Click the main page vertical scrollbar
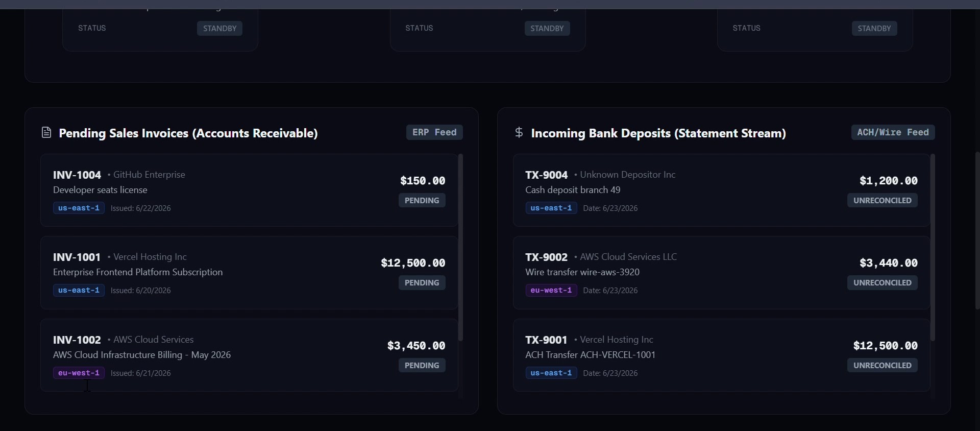 [977, 230]
